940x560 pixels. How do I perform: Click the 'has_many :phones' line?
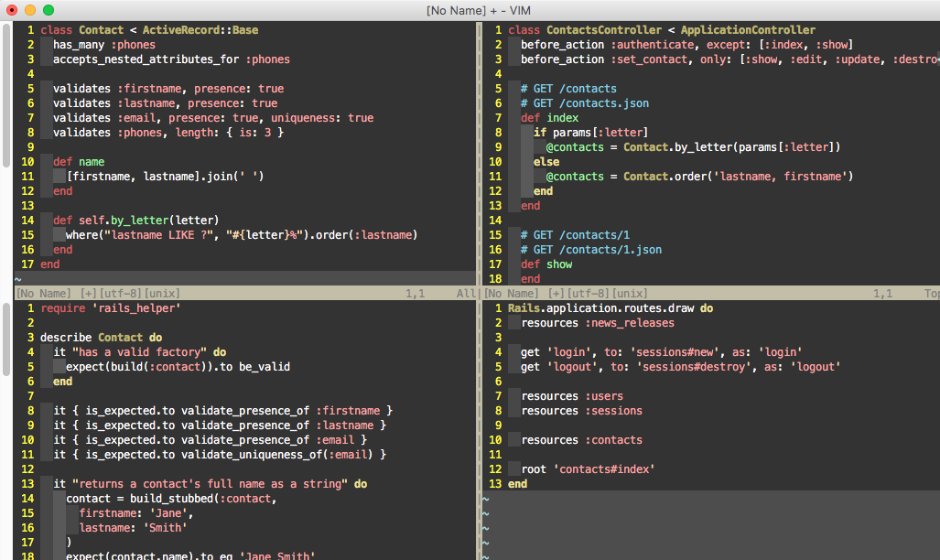[103, 45]
